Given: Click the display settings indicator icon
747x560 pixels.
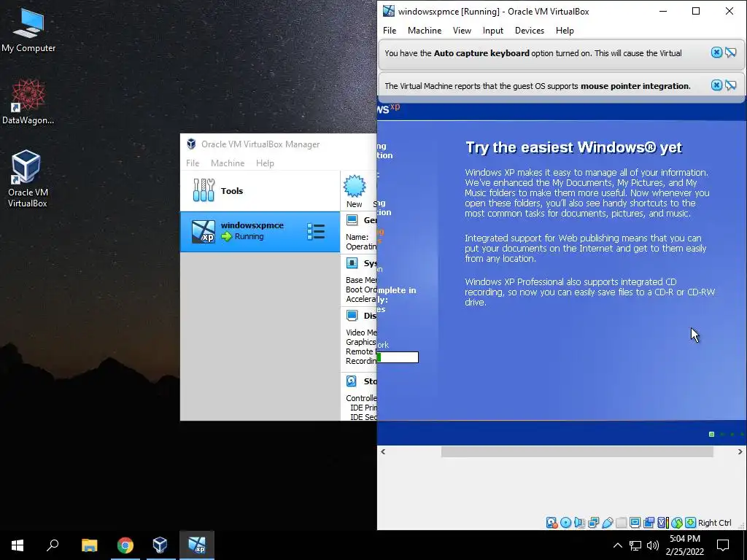Looking at the screenshot, I should coord(635,522).
